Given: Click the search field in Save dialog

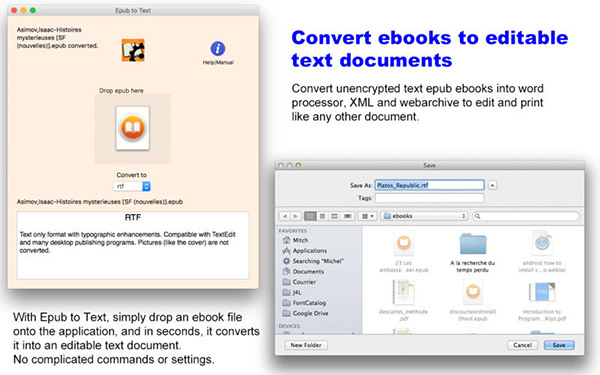Looking at the screenshot, I should point(526,216).
